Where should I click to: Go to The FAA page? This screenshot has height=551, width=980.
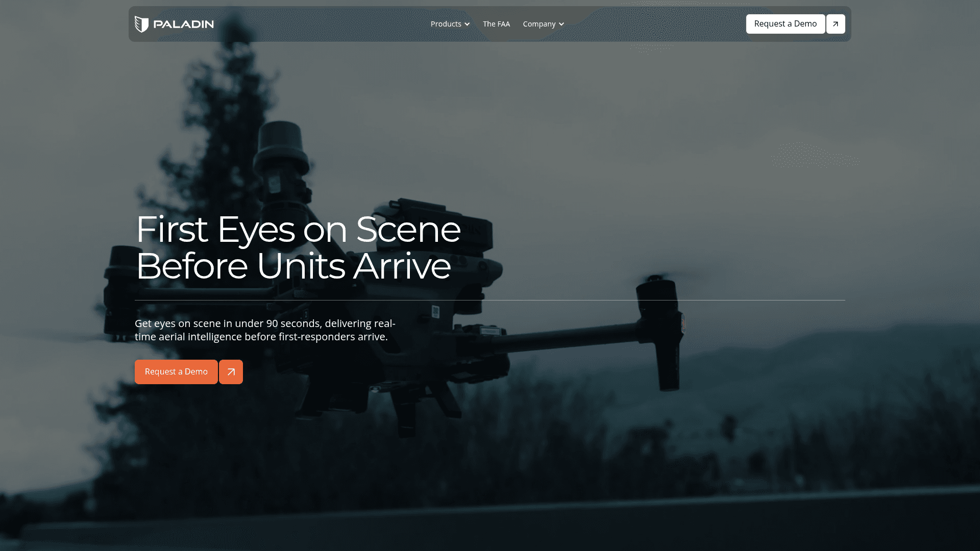pyautogui.click(x=496, y=24)
